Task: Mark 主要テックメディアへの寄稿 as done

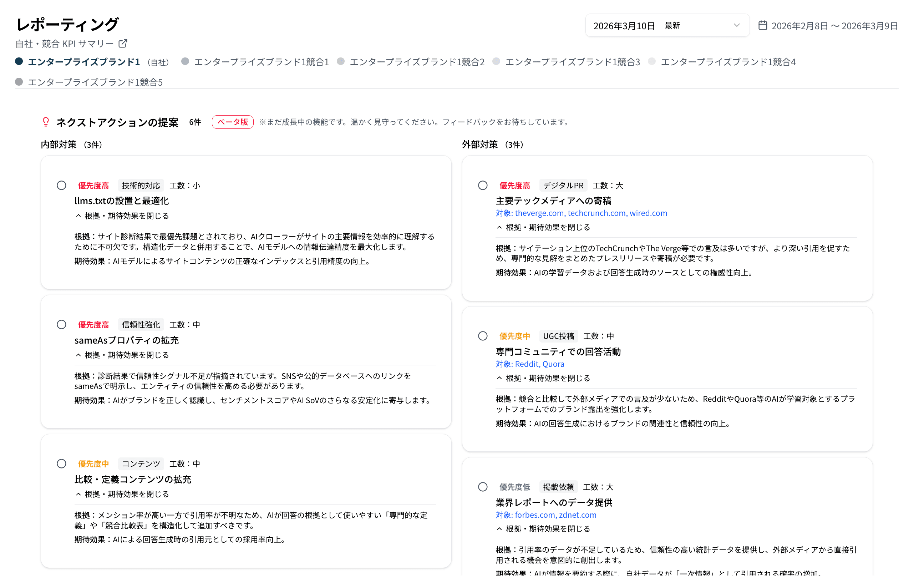Action: coord(483,185)
